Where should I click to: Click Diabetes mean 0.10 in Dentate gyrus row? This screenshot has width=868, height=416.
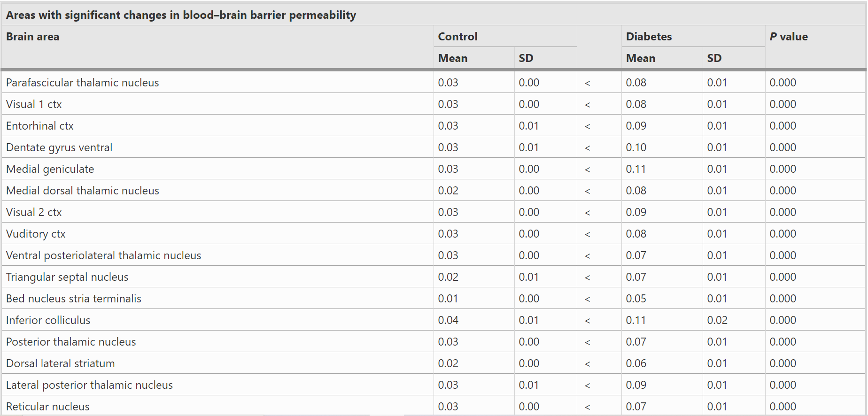(x=636, y=147)
